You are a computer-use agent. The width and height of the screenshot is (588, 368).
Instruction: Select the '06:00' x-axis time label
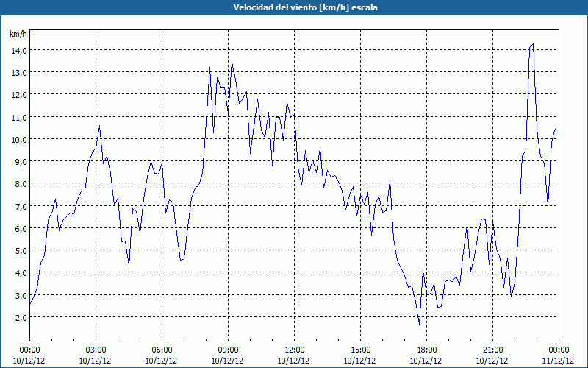pyautogui.click(x=162, y=350)
